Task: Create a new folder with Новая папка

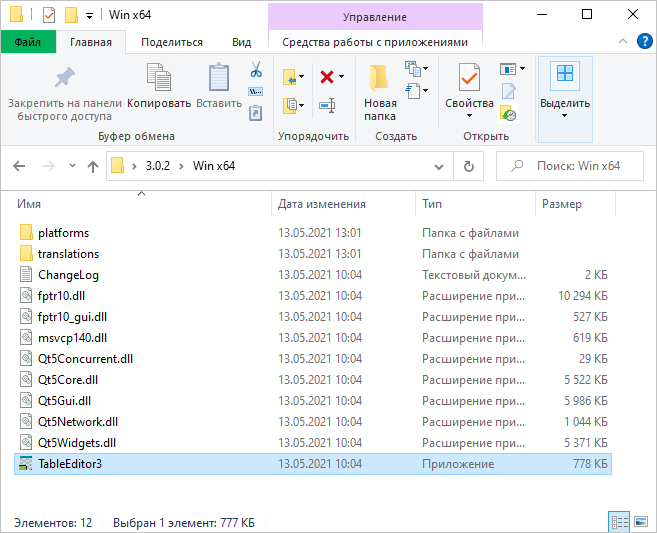Action: point(380,90)
